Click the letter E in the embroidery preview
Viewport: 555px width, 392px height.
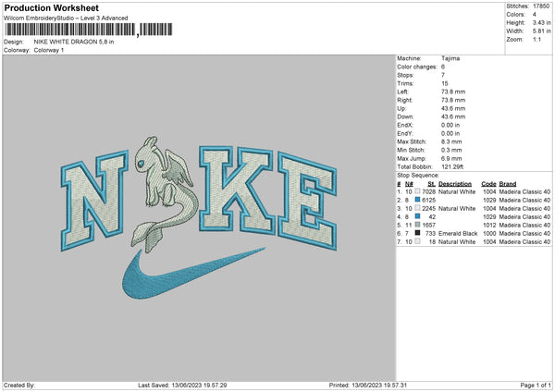(x=307, y=201)
